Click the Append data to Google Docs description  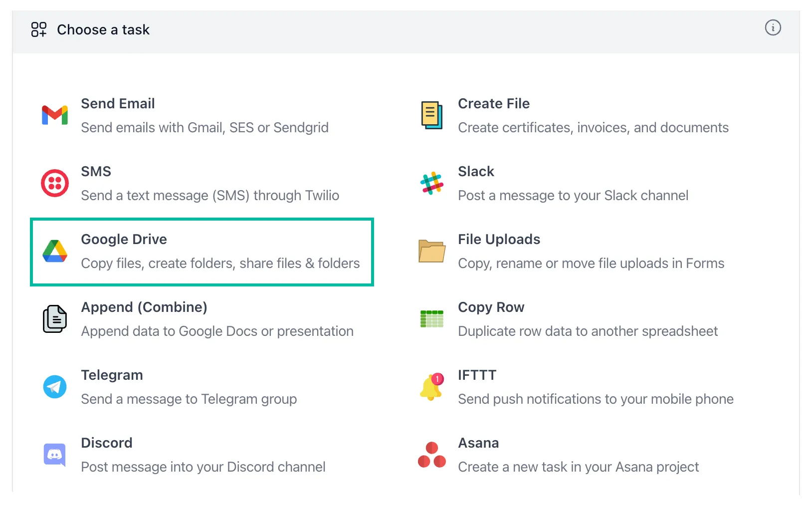coord(217,331)
